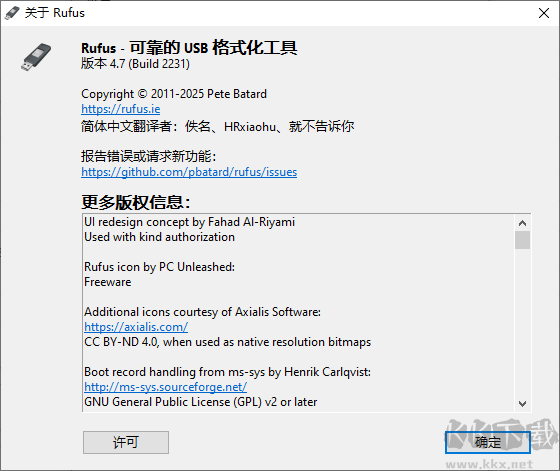Click the large Rufus USB stick logo
This screenshot has height=471, width=560.
(36, 57)
